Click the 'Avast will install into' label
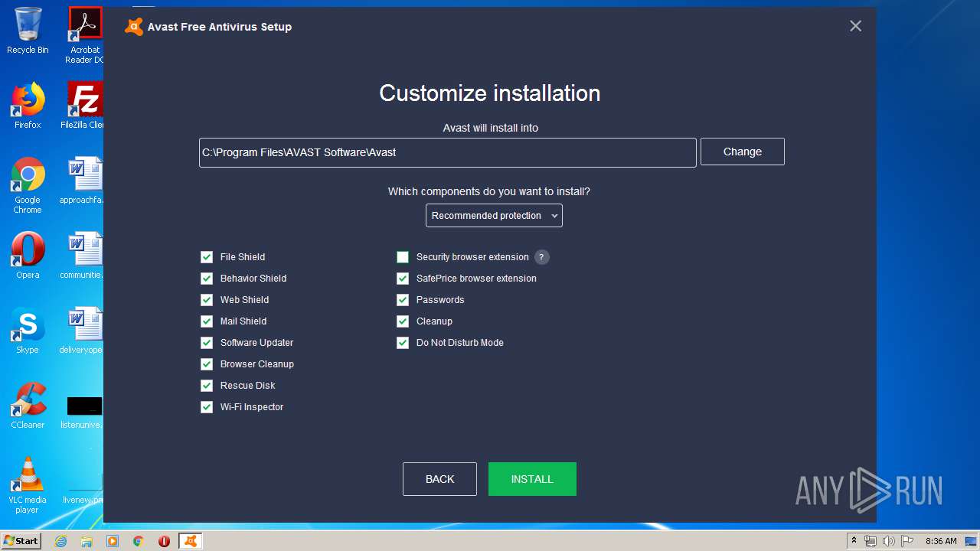The height and width of the screenshot is (551, 980). [491, 128]
